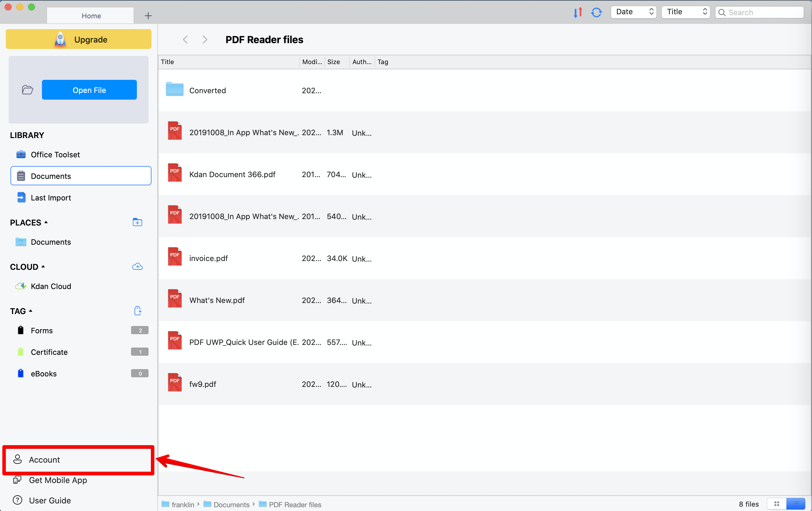Screen dimensions: 812x511
Task: Click the Forms tag count badge 2
Action: pos(140,330)
